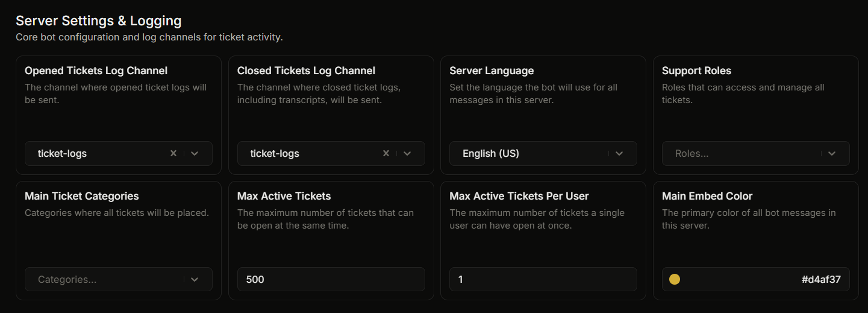Expand the Closed Tickets Log Channel dropdown
868x313 pixels.
(407, 153)
